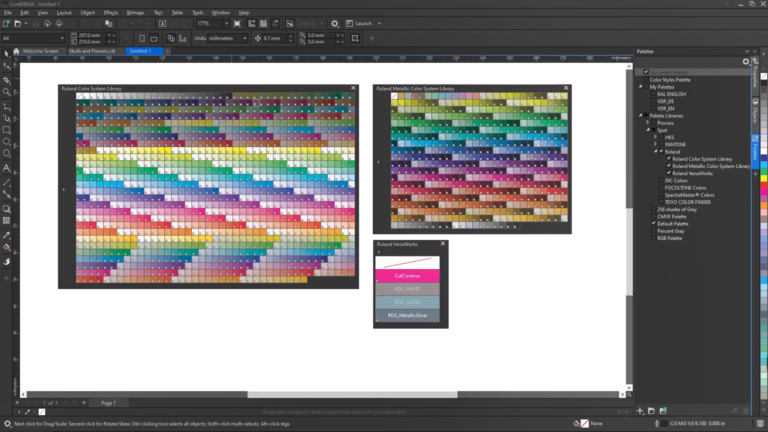This screenshot has width=768, height=432.
Task: Untick the Roland VersaWorks checkbox
Action: (x=669, y=173)
